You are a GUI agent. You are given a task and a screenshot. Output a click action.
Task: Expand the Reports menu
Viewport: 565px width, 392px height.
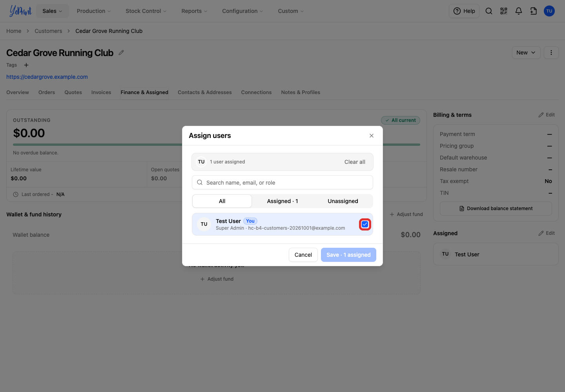pos(194,11)
